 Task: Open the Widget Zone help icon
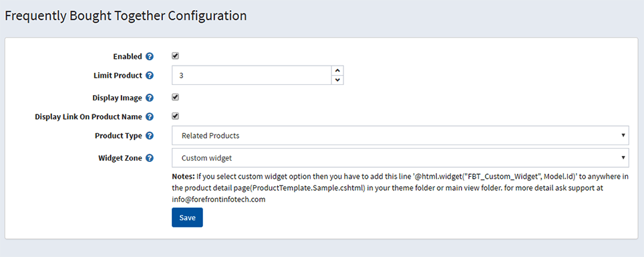150,158
